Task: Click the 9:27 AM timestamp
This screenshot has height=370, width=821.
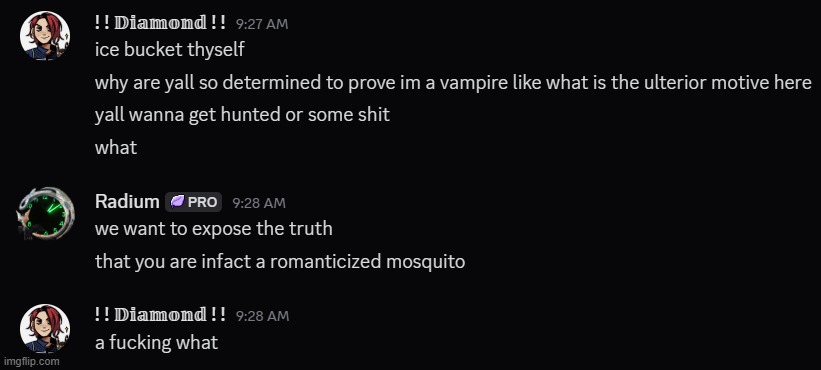Action: 262,24
